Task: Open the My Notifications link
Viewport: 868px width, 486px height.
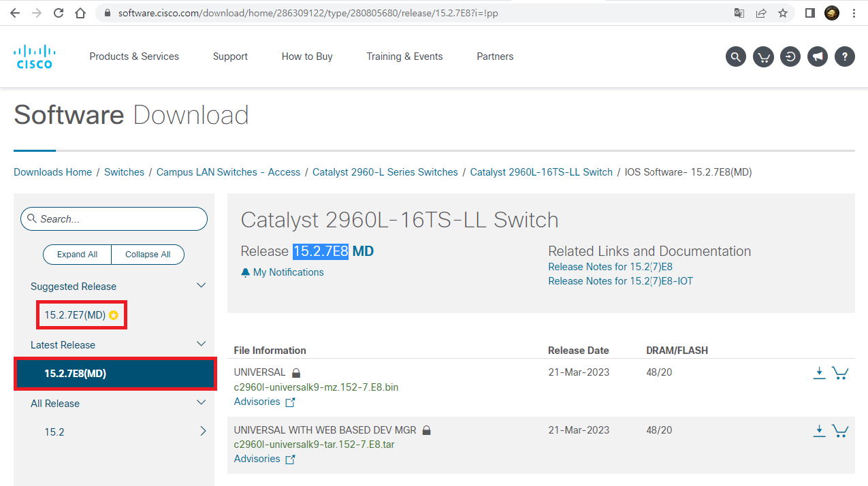Action: tap(283, 272)
